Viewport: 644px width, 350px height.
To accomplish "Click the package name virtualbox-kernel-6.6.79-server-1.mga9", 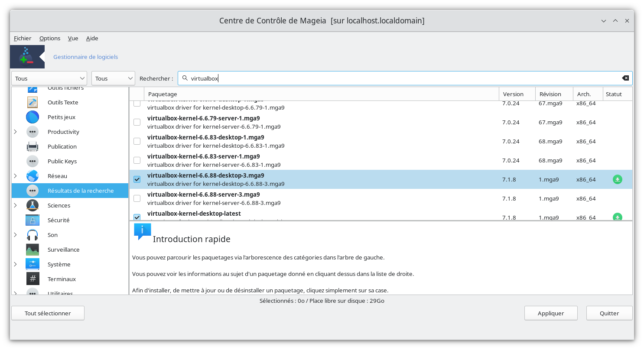I will [204, 118].
